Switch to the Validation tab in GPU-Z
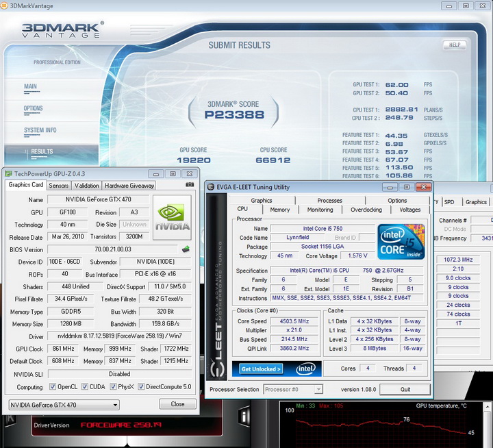The height and width of the screenshot is (448, 493). pos(87,186)
